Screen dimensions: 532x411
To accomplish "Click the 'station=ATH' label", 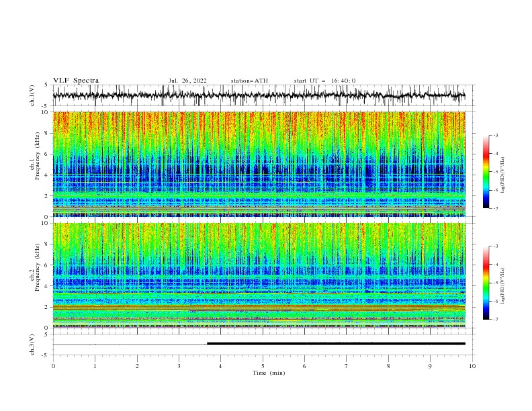I will tap(249, 81).
